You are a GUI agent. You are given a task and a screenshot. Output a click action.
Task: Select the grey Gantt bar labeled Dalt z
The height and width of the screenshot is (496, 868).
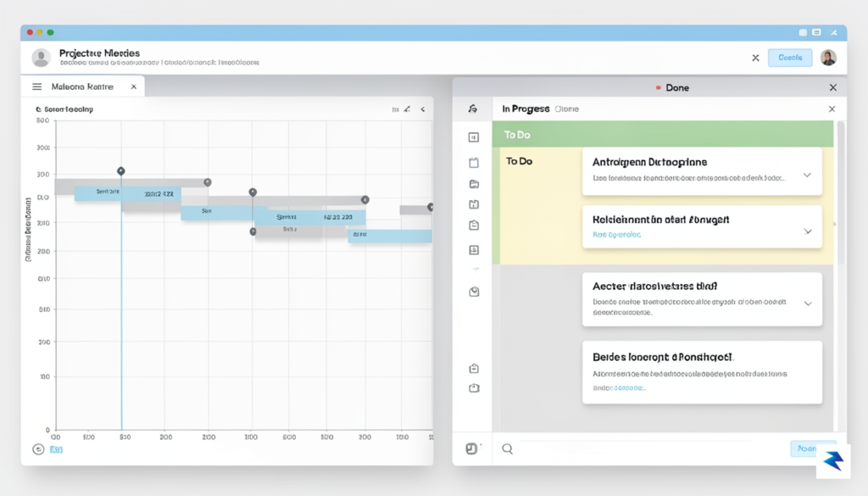pyautogui.click(x=288, y=231)
